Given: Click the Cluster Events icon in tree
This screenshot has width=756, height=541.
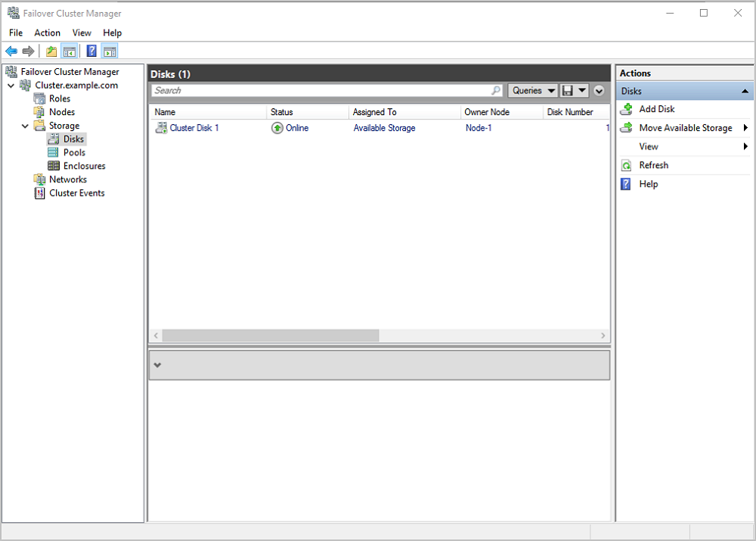Looking at the screenshot, I should [x=39, y=193].
